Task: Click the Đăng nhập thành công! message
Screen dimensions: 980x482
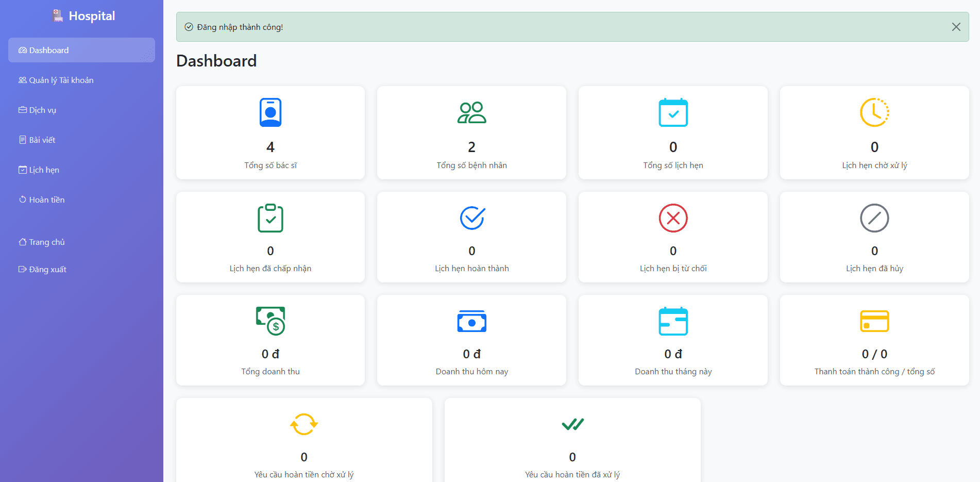Action: [240, 27]
